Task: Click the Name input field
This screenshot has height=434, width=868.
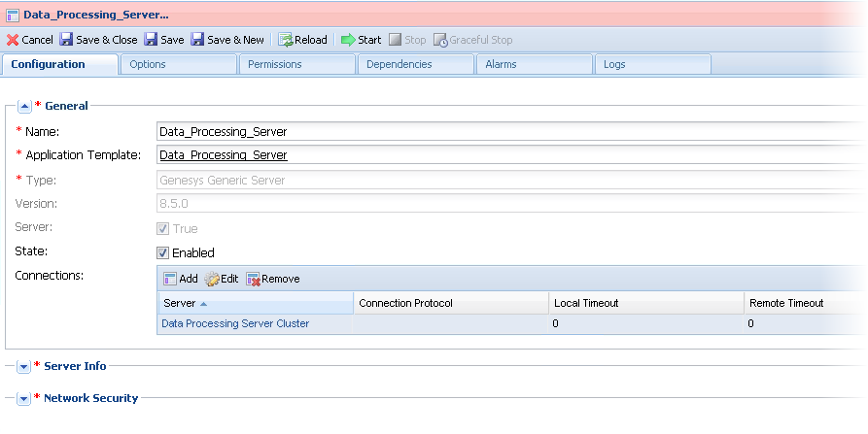Action: 511,132
